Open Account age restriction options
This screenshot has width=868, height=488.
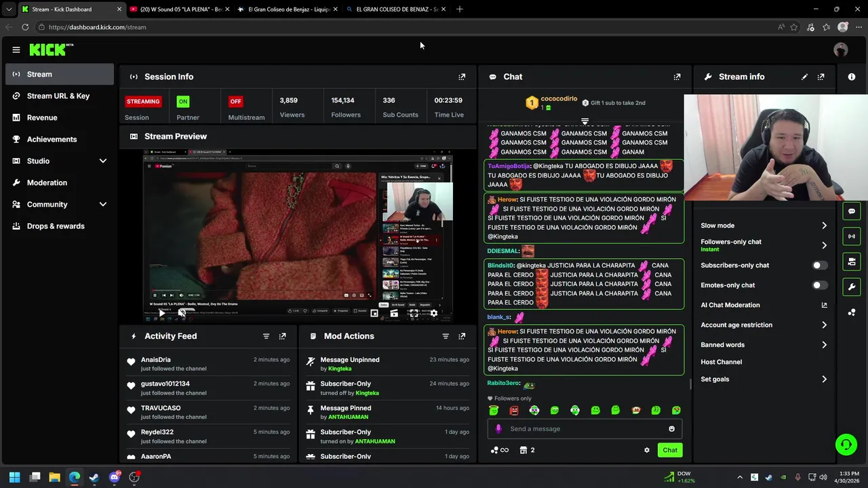[x=764, y=325]
